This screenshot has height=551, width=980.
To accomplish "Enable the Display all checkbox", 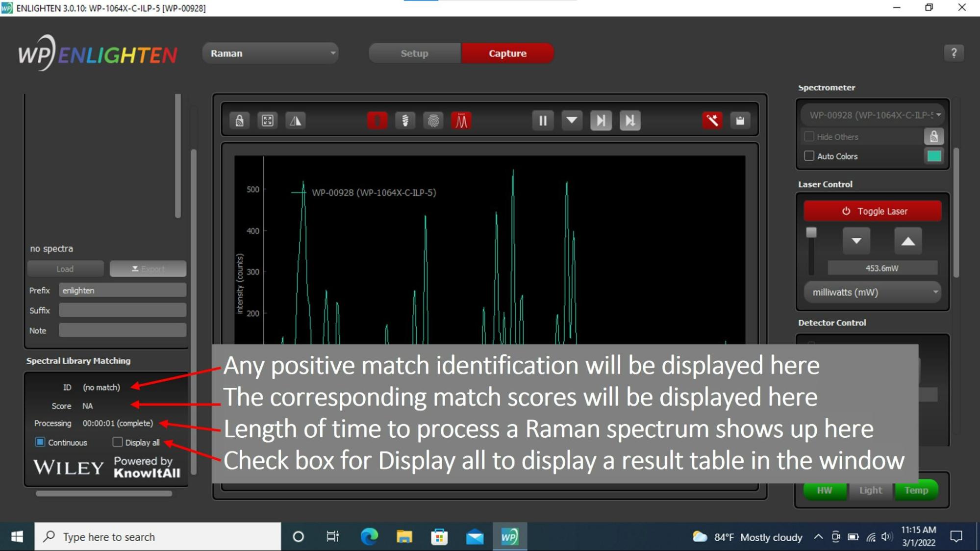I will 118,442.
